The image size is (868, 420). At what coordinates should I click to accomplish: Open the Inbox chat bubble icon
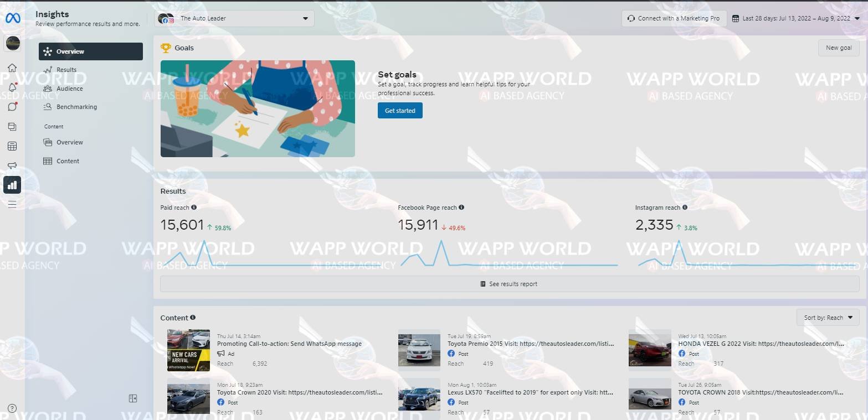12,107
